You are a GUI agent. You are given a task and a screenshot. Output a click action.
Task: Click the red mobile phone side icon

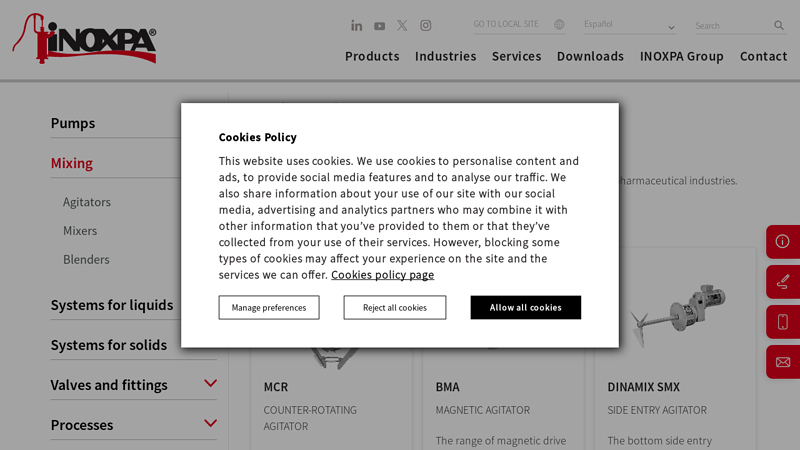[x=782, y=322]
